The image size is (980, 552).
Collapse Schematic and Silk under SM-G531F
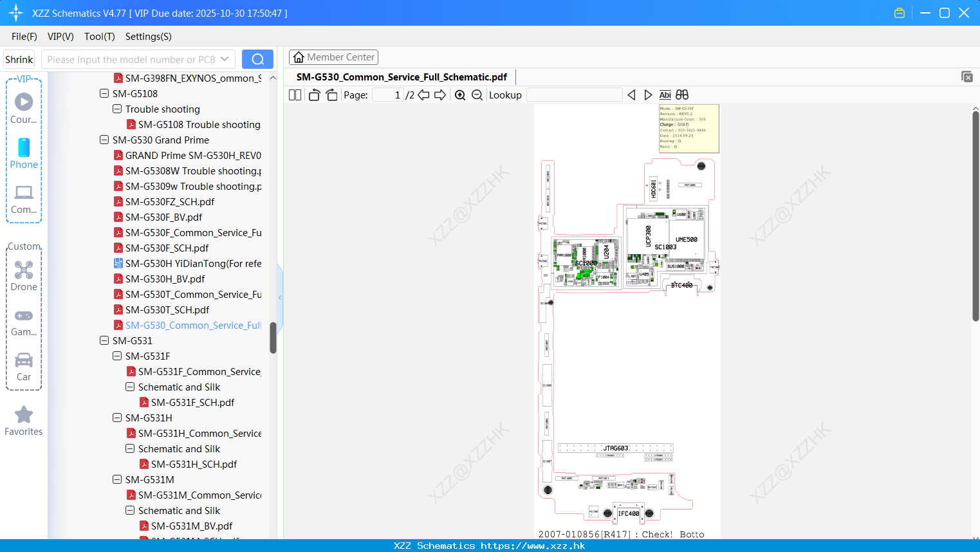[130, 387]
